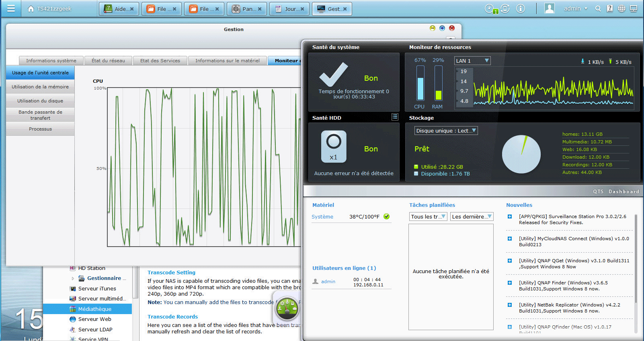Viewport: 644px width, 341px height.
Task: Click the online user admin icon
Action: (x=316, y=282)
